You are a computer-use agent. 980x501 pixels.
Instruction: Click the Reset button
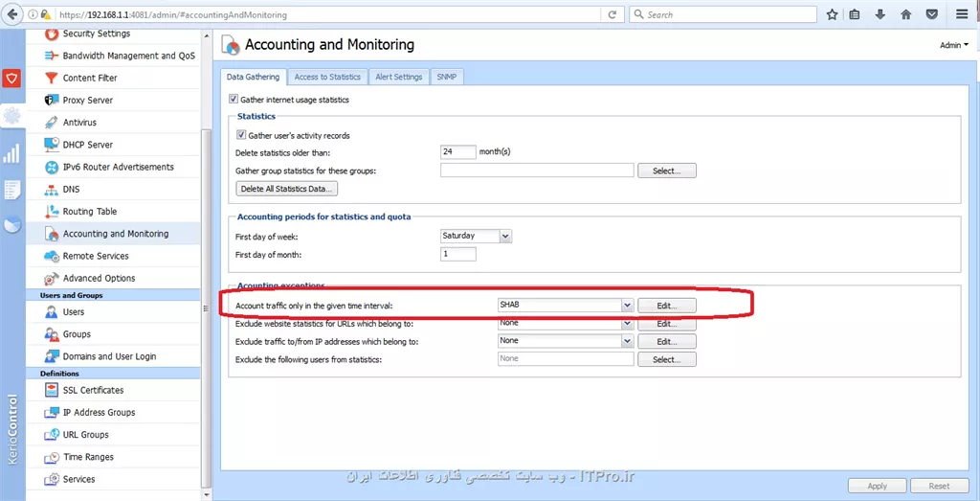940,486
